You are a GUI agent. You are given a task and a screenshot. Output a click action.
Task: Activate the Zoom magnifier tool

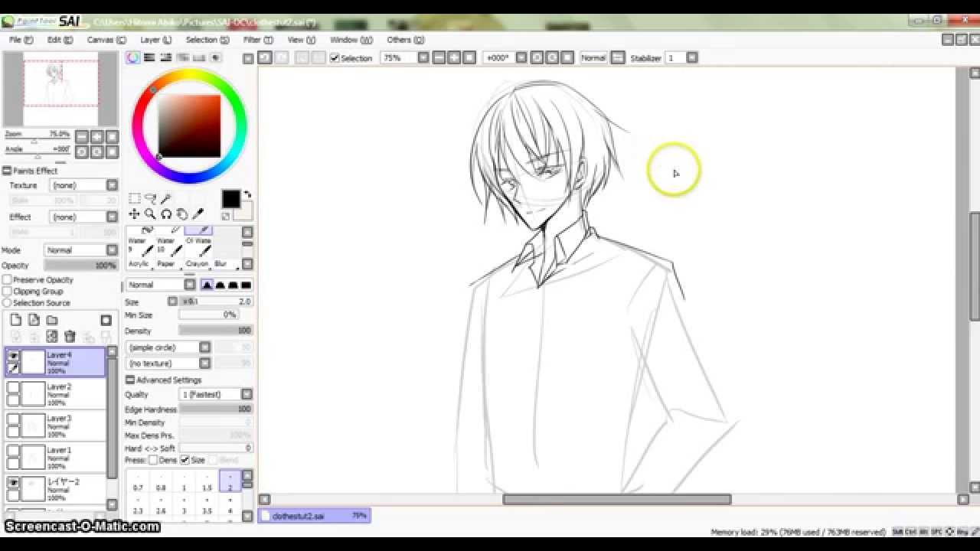151,214
